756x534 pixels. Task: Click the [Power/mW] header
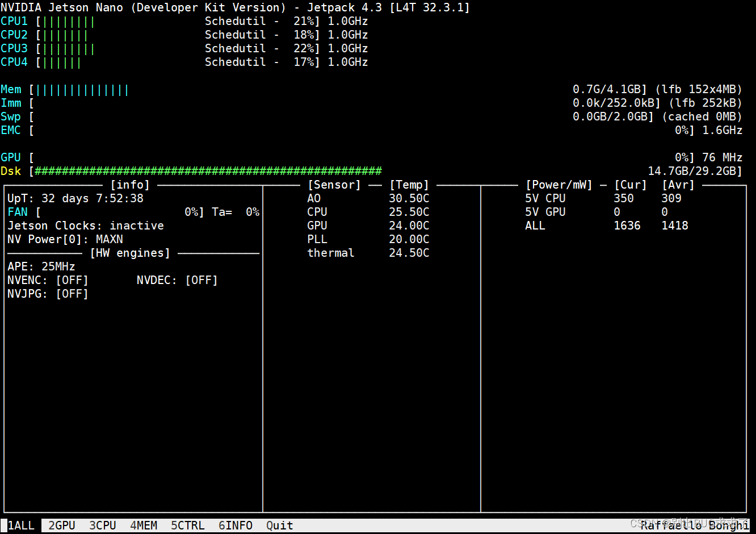[x=559, y=185]
